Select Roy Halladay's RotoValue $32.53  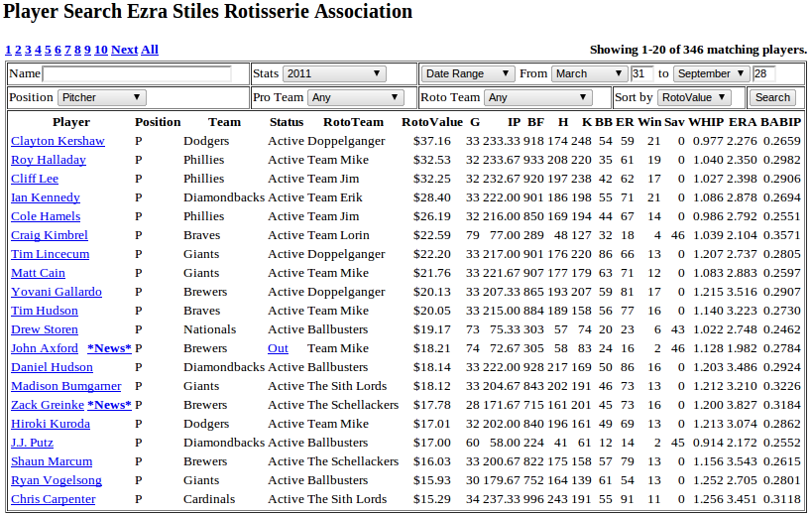coord(432,160)
